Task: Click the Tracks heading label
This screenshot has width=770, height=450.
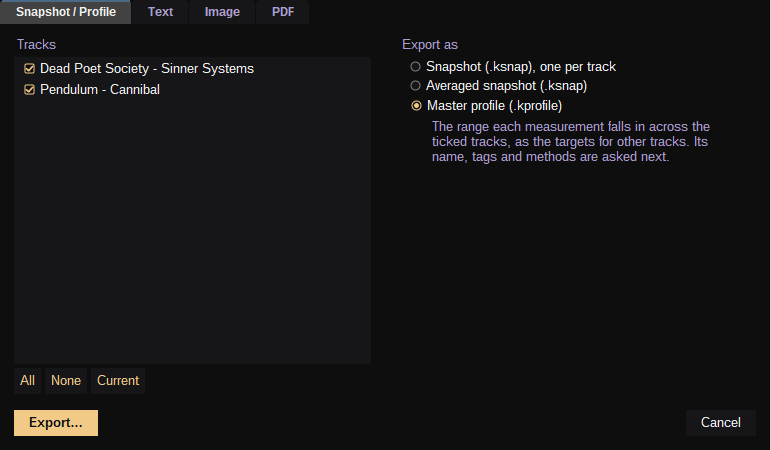Action: point(36,45)
